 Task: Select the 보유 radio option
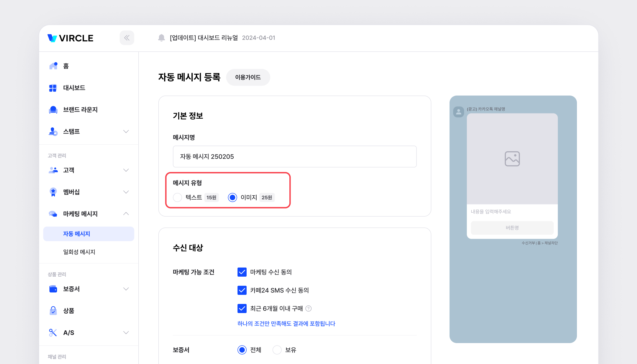coord(277,350)
